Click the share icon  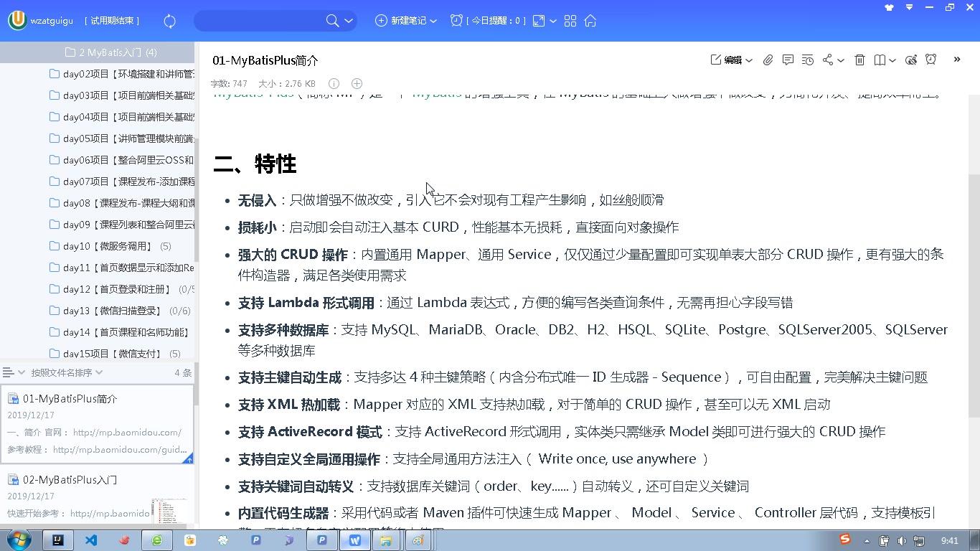coord(828,60)
